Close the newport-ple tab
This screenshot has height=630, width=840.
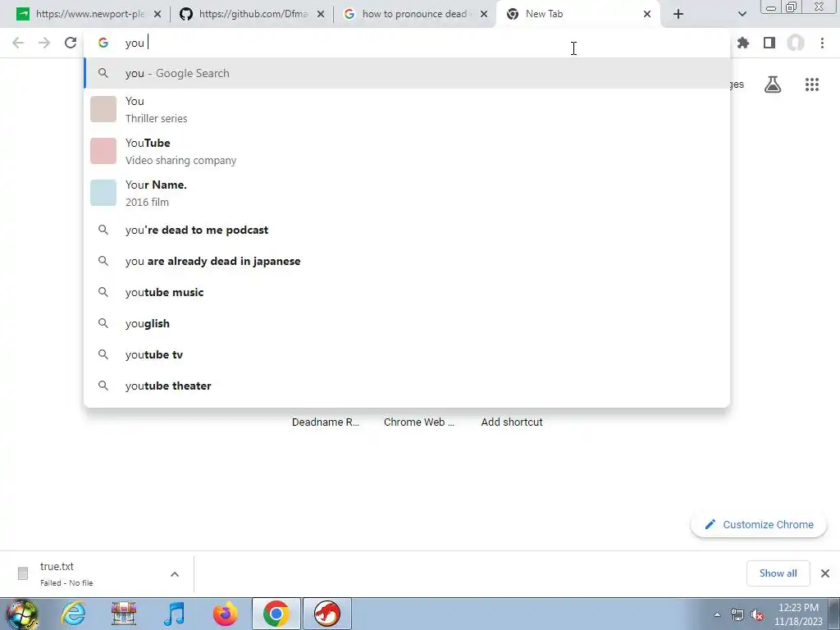tap(157, 14)
